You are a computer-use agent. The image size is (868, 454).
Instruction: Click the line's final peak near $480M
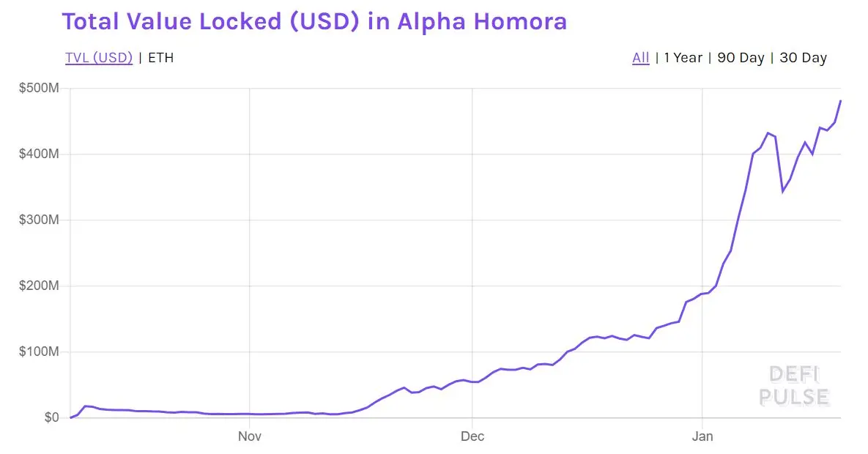(x=840, y=101)
